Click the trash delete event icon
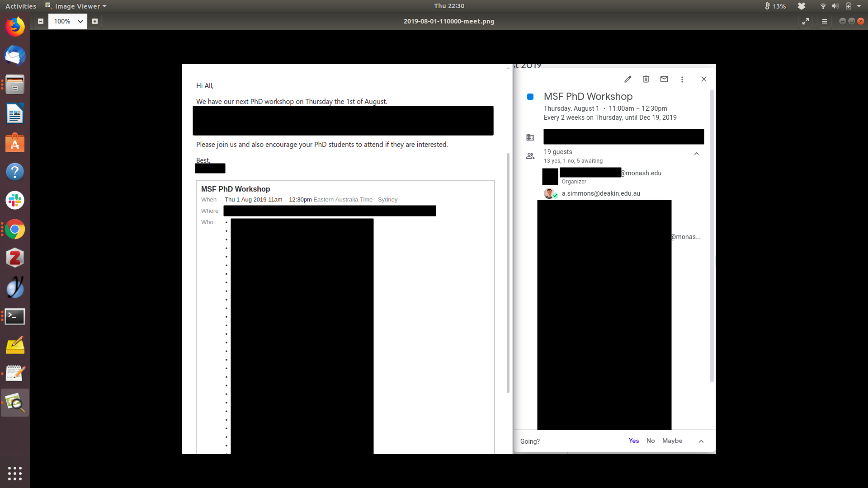This screenshot has width=868, height=488. point(646,79)
